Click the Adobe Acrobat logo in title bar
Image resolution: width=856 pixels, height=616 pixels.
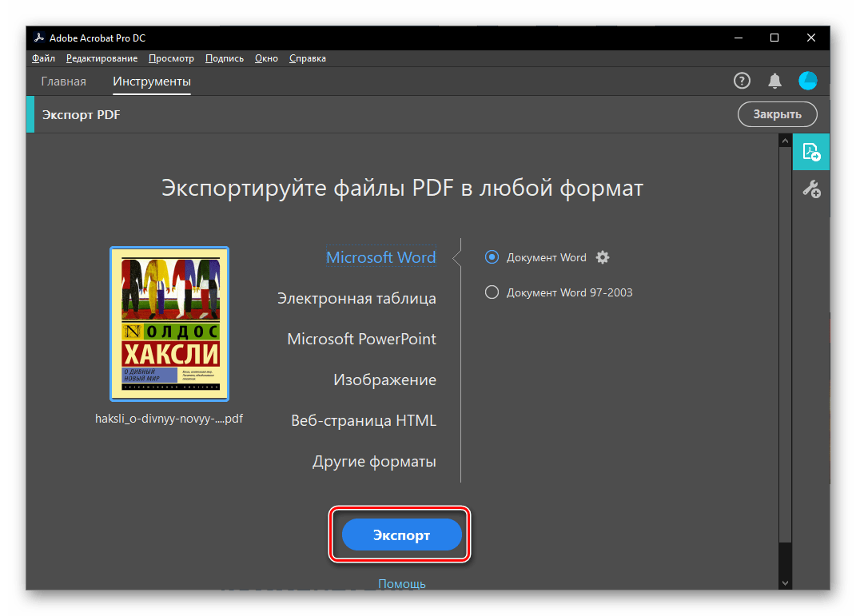click(38, 38)
